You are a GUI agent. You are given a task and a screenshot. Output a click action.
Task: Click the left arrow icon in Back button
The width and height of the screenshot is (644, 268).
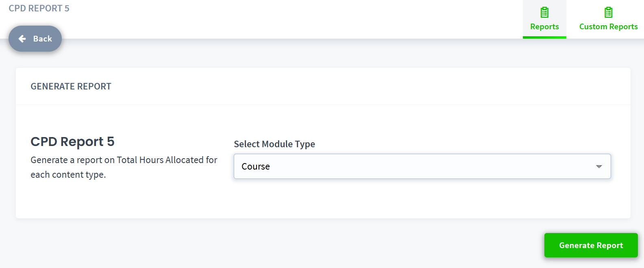22,39
